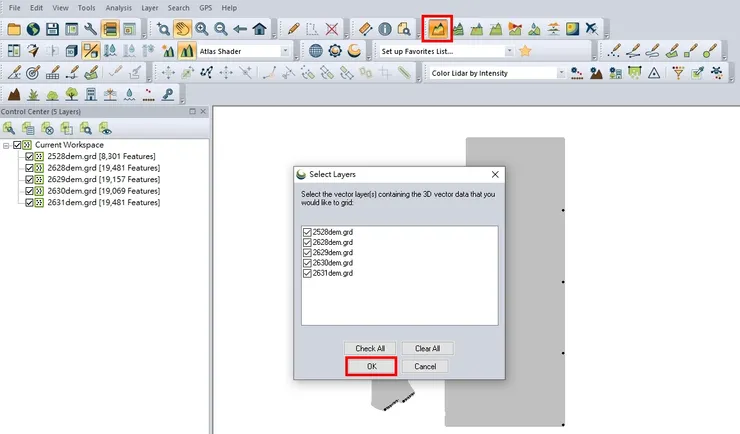Open the File menu
740x434 pixels.
tap(15, 8)
